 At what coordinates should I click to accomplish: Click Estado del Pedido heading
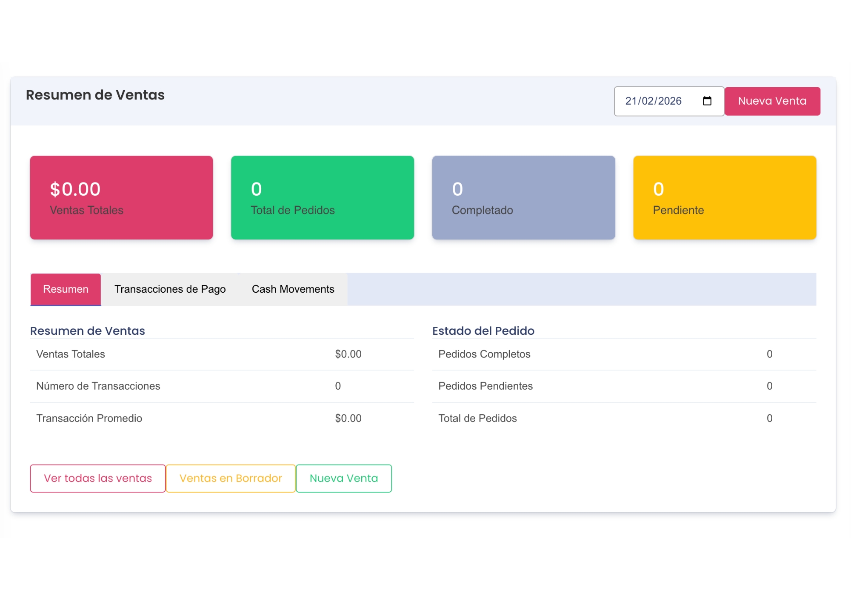483,331
